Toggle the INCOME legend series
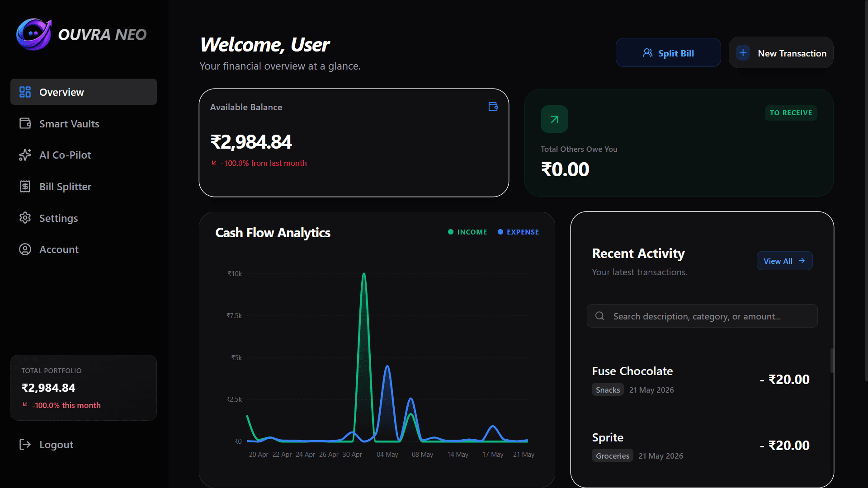Screen dimensions: 868x488 point(467,232)
